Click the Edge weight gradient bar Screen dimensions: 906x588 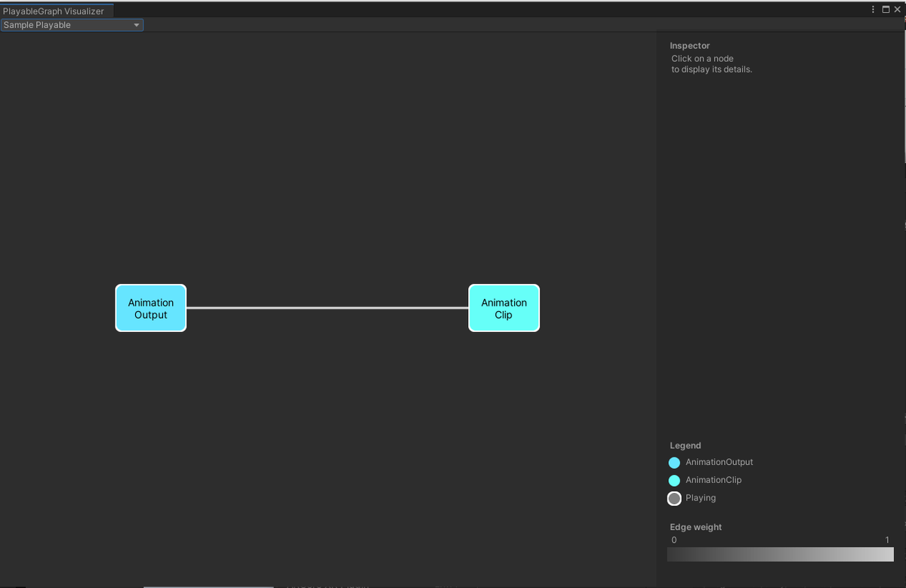780,554
